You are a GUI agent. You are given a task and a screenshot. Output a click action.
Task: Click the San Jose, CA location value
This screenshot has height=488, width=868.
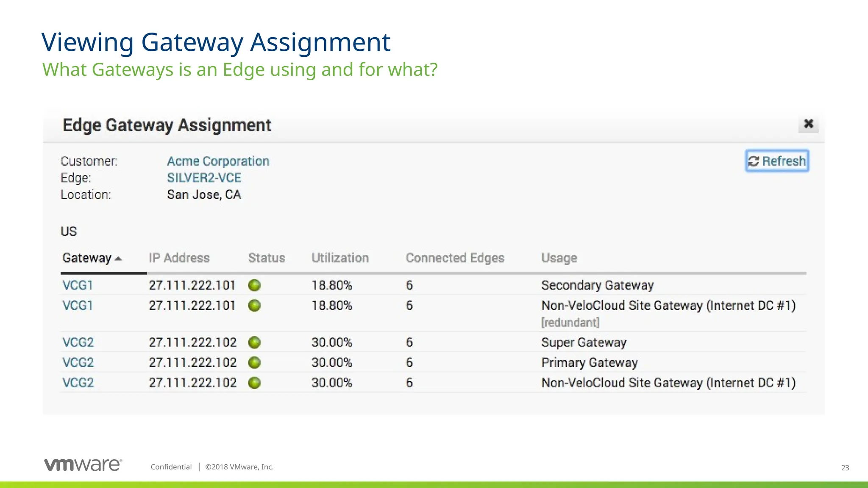pyautogui.click(x=204, y=194)
